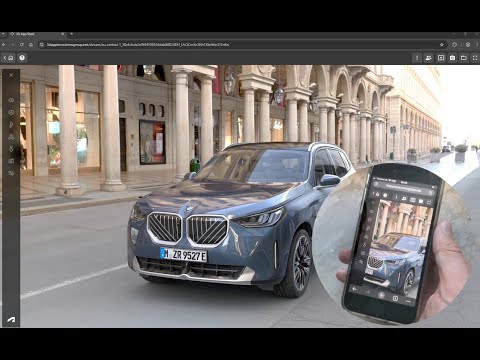Click the browser back arrow
Image resolution: width=480 pixels, height=360 pixels.
pos(4,44)
